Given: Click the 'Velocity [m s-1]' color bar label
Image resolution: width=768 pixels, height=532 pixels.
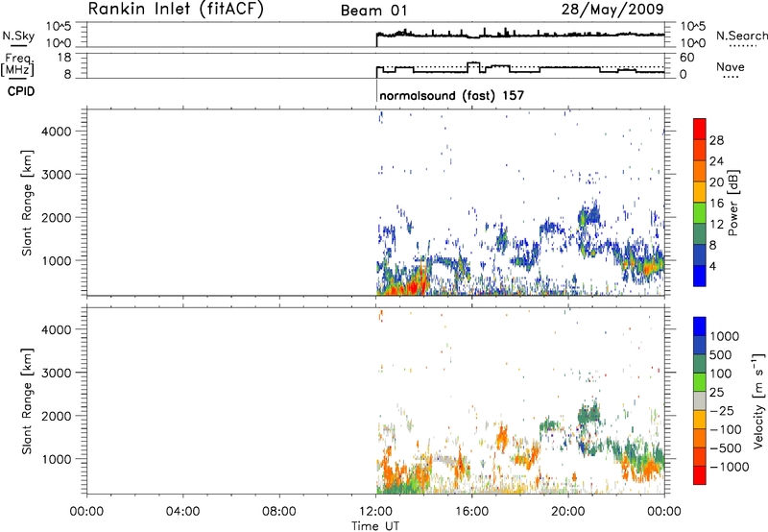Looking at the screenshot, I should coord(758,400).
